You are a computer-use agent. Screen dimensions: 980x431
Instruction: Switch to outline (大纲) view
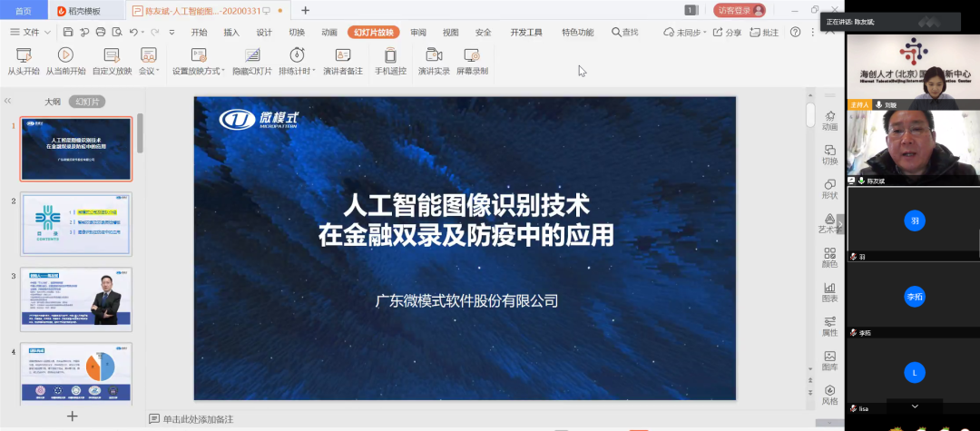pos(53,102)
